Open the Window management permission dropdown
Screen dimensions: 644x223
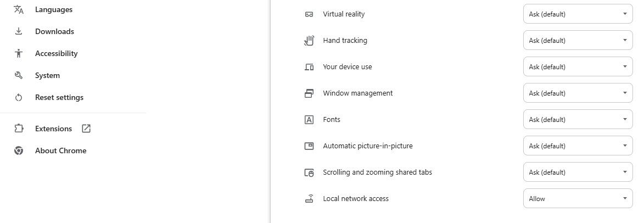coord(578,93)
